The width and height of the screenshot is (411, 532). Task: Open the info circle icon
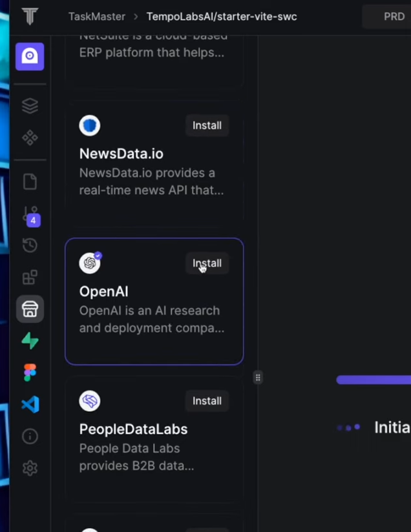(x=30, y=436)
